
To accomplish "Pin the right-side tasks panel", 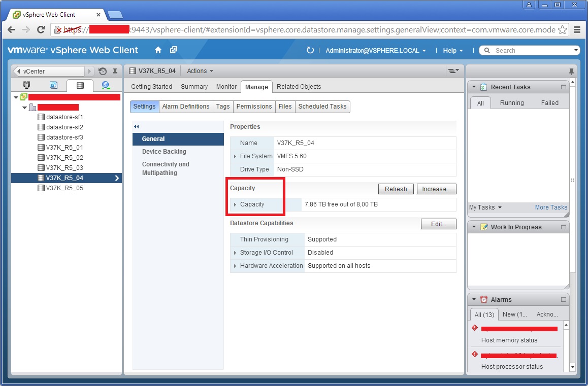I will click(571, 71).
